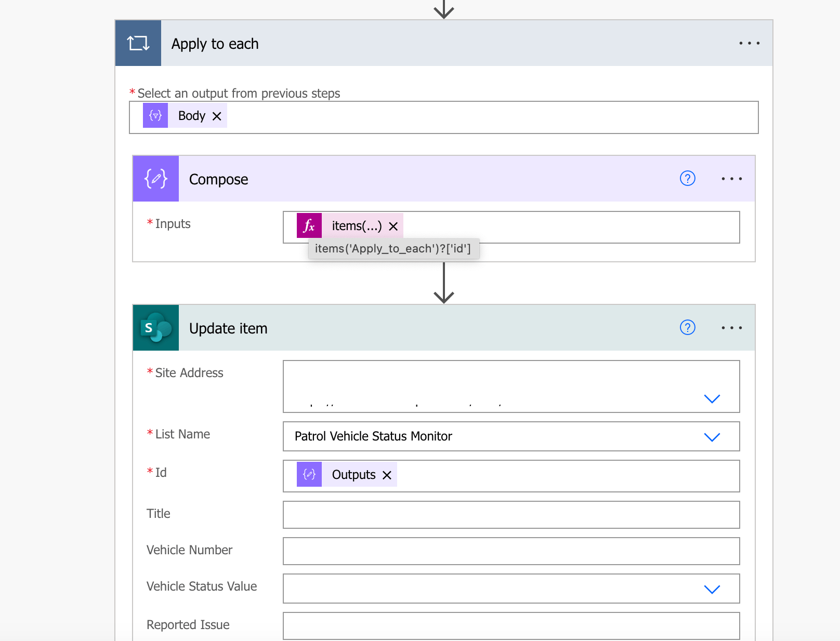The height and width of the screenshot is (641, 840).
Task: Remove the items expression from Inputs
Action: [393, 225]
